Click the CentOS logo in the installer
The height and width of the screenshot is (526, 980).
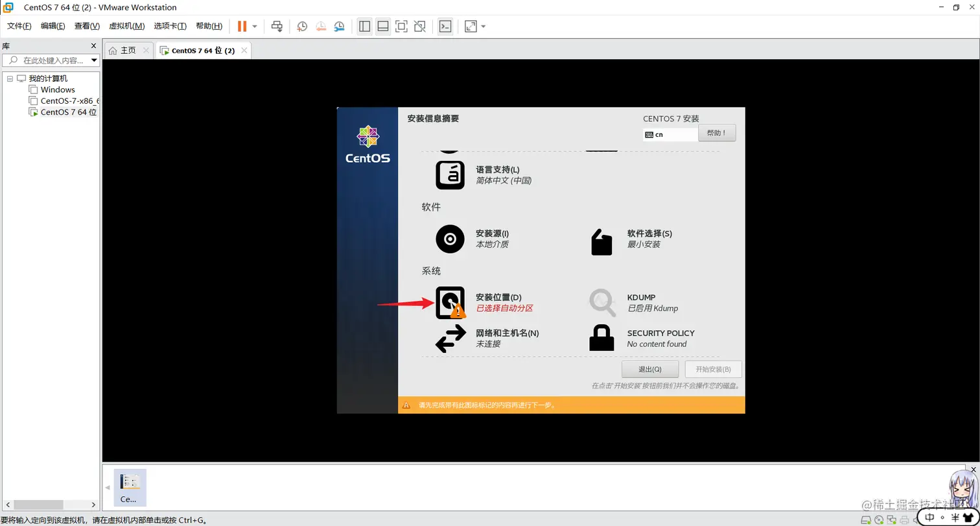(367, 144)
